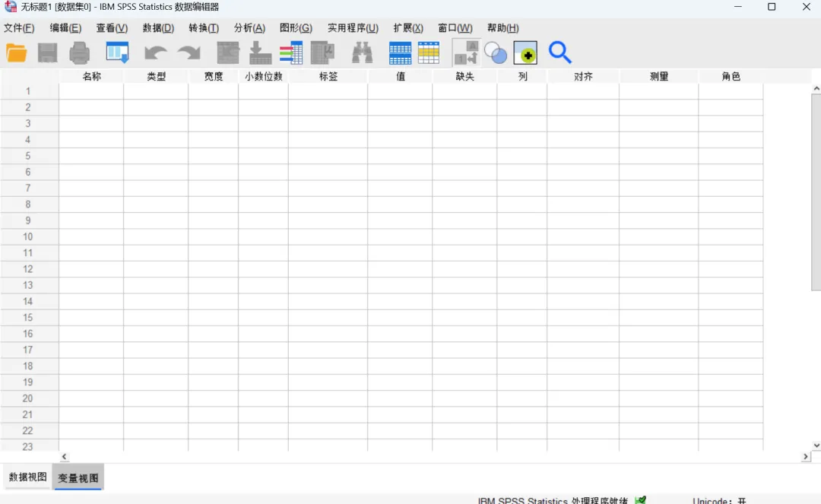Open the 编辑(E) menu
Screen dimensions: 821x504
click(65, 28)
